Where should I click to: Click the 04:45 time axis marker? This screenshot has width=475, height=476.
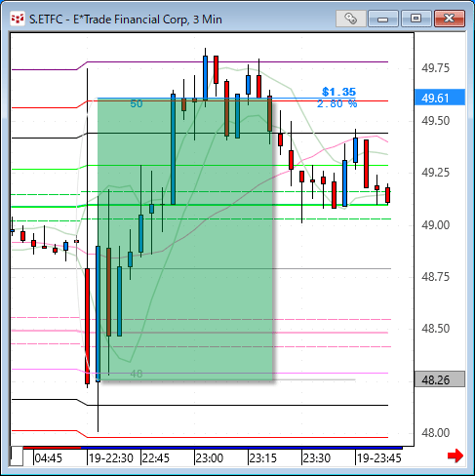(48, 457)
